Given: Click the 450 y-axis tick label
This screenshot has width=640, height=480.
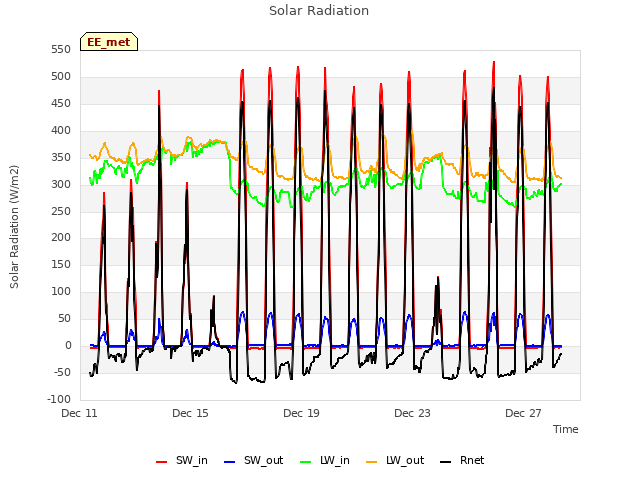Looking at the screenshot, I should 61,104.
